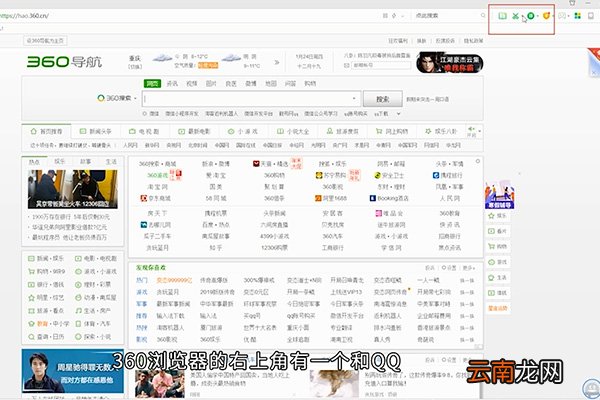The image size is (600, 400).
Task: Click the gear settings icon in the site grid corner
Action: pyautogui.click(x=478, y=161)
